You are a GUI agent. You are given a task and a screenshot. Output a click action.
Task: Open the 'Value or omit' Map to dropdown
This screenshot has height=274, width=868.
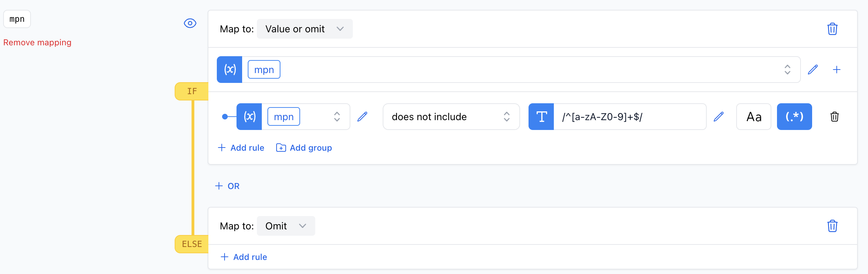click(x=305, y=29)
